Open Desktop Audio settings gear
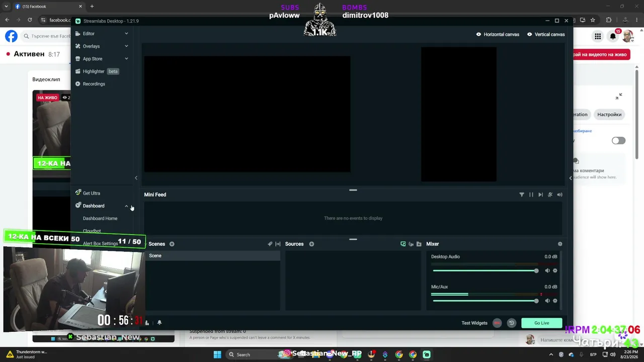The height and width of the screenshot is (362, 644). click(555, 270)
